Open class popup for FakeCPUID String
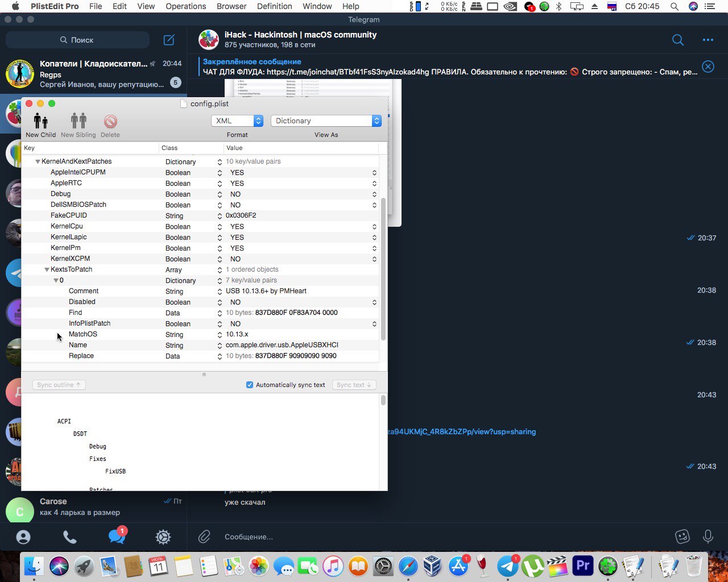728x582 pixels. pyautogui.click(x=220, y=216)
